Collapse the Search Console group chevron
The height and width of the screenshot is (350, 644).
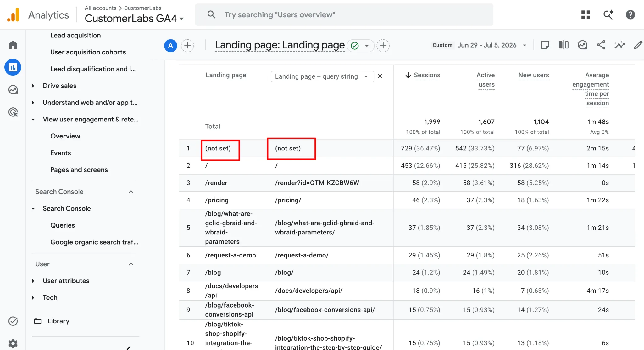[131, 192]
